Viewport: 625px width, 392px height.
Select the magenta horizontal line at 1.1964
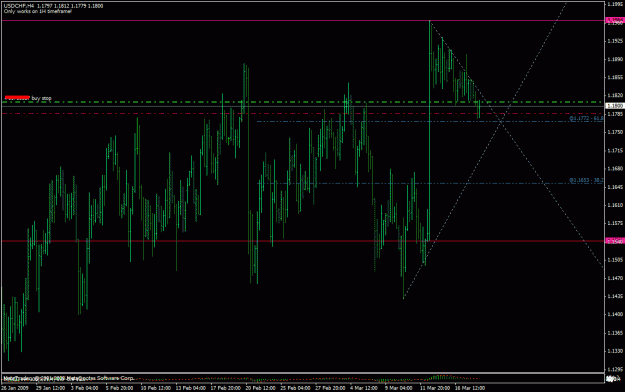click(x=303, y=20)
